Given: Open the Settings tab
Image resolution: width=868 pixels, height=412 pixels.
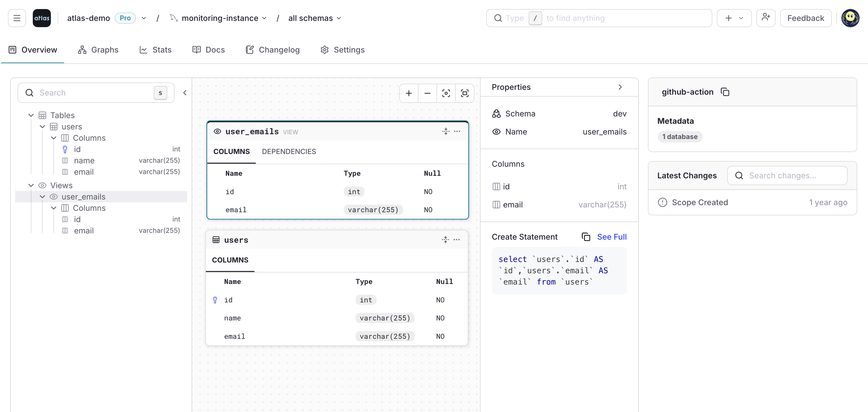Looking at the screenshot, I should point(342,50).
